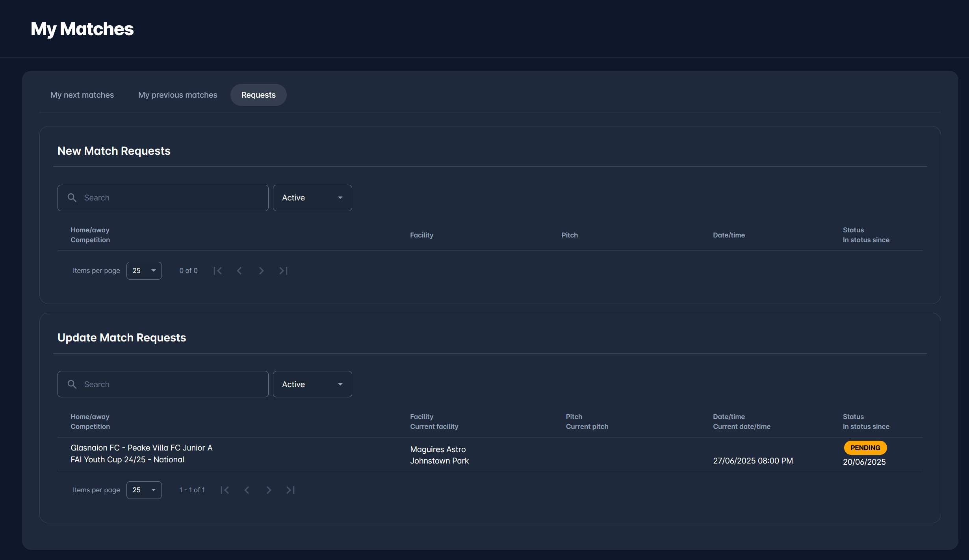Open Active filter dropdown in Update Match Requests
Image resolution: width=969 pixels, height=560 pixels.
tap(312, 384)
